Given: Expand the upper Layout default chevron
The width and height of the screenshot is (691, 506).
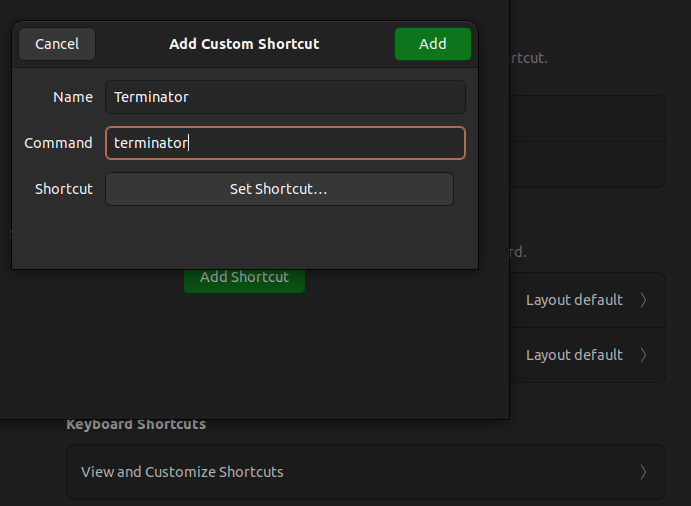Looking at the screenshot, I should (643, 300).
